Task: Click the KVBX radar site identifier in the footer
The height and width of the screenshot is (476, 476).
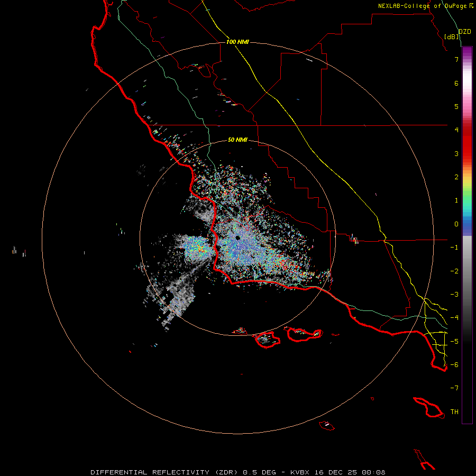Action: click(300, 472)
